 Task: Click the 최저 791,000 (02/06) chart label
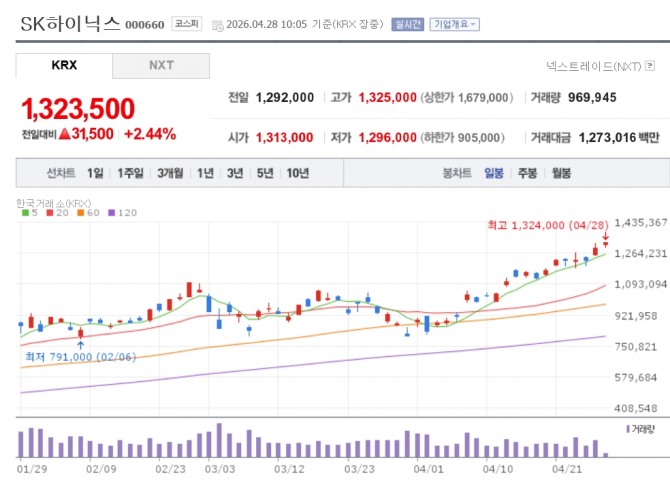click(80, 357)
